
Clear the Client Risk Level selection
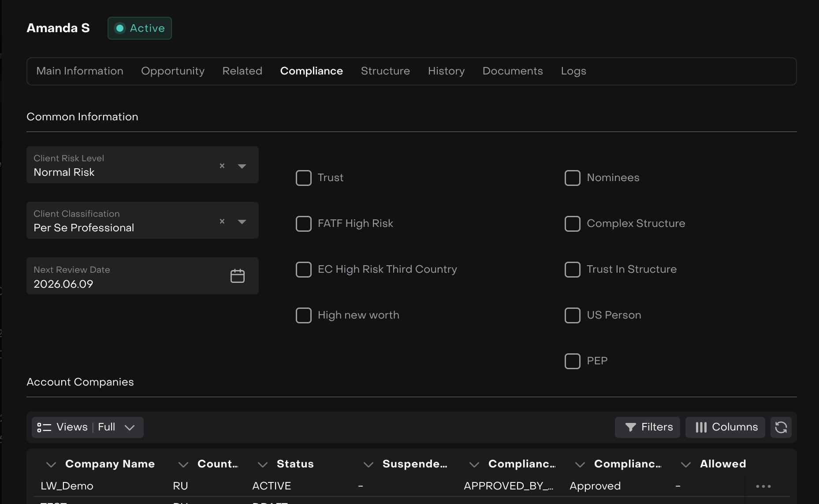tap(222, 166)
